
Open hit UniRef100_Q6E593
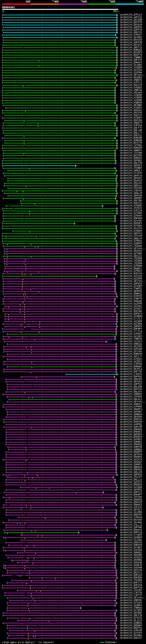[131, 27]
